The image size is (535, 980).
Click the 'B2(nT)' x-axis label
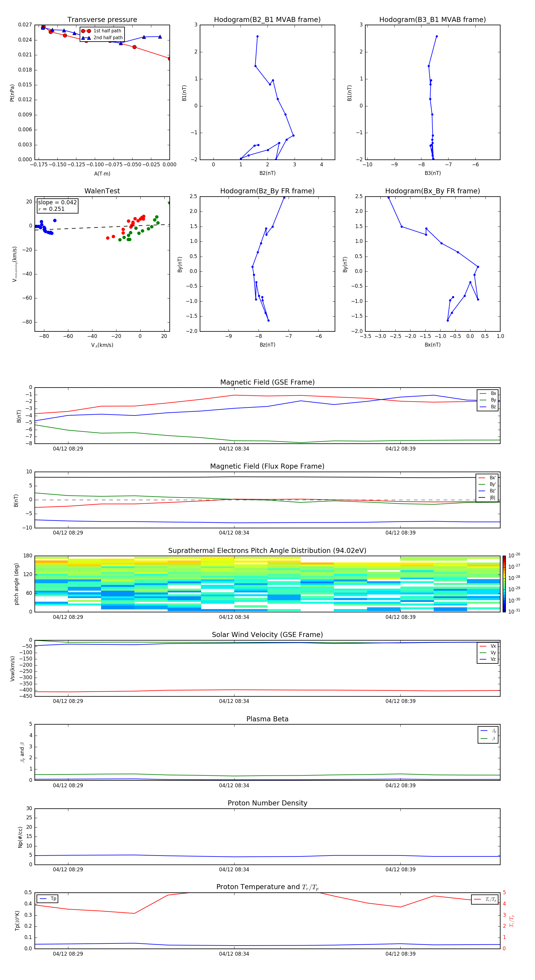click(x=267, y=173)
